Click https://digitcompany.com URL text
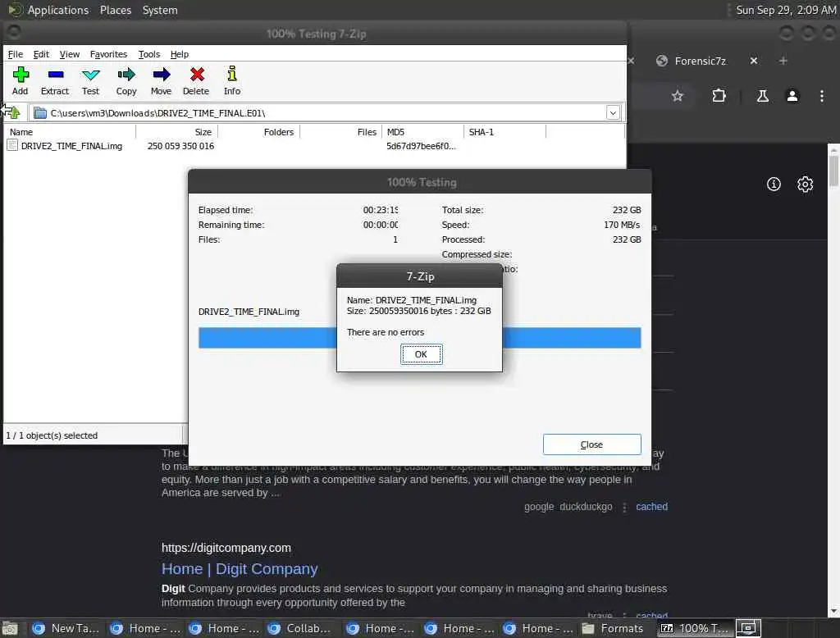The image size is (840, 638). click(226, 548)
